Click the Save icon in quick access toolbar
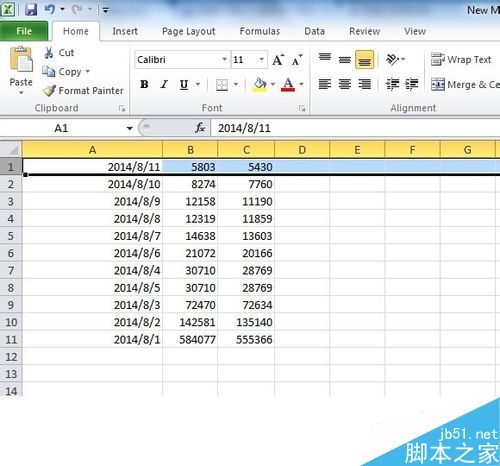Image resolution: width=500 pixels, height=466 pixels. click(31, 9)
